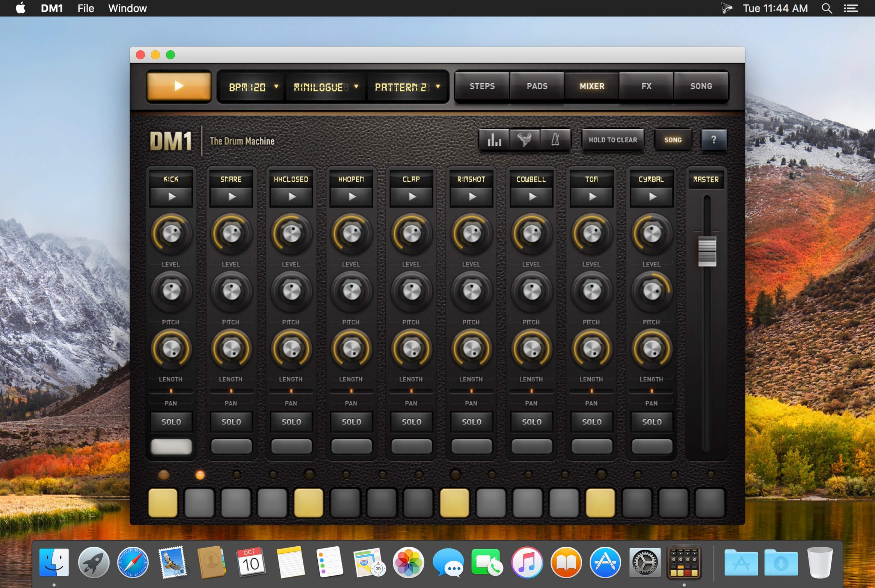Switch to the MIXER tab
The image size is (875, 588).
[592, 86]
